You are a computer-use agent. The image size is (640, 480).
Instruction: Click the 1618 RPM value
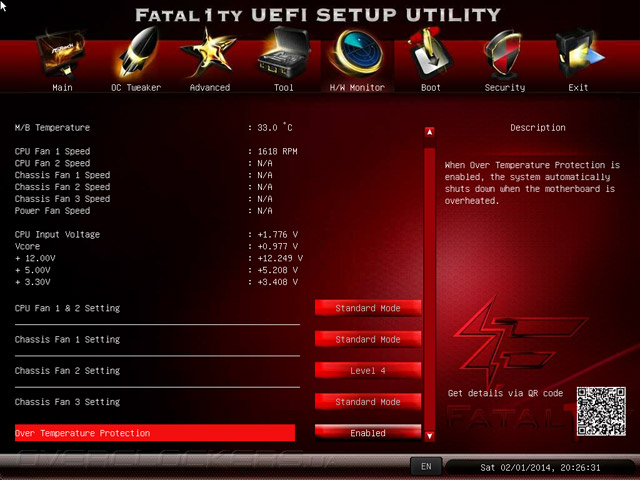[277, 151]
